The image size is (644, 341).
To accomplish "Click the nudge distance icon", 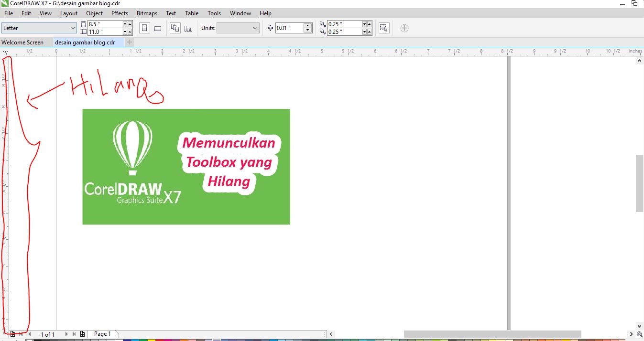I will pos(270,28).
